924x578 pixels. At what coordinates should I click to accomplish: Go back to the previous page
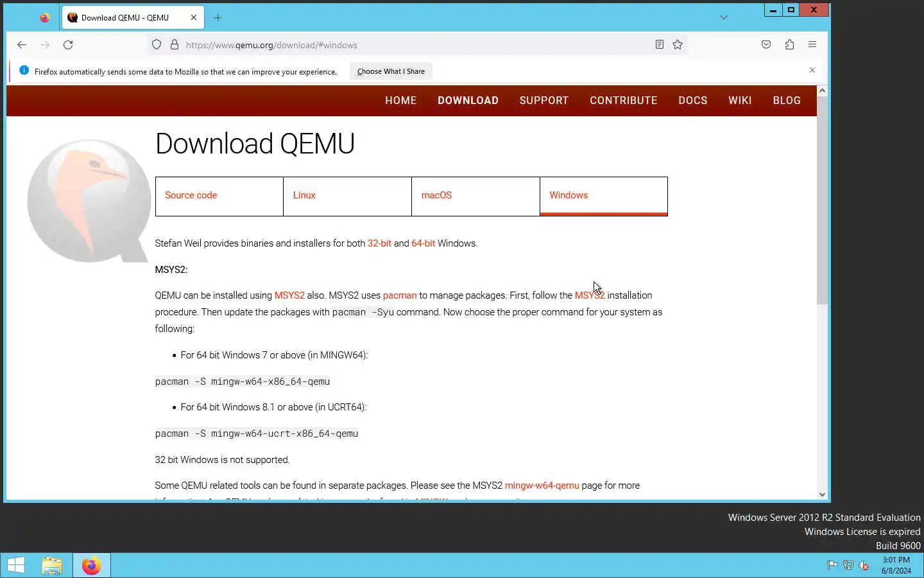coord(22,45)
